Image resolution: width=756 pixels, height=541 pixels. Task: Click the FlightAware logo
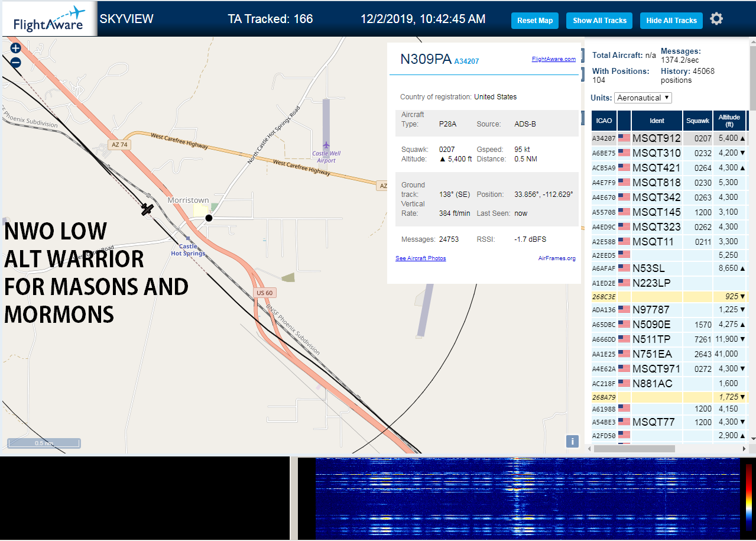click(49, 20)
